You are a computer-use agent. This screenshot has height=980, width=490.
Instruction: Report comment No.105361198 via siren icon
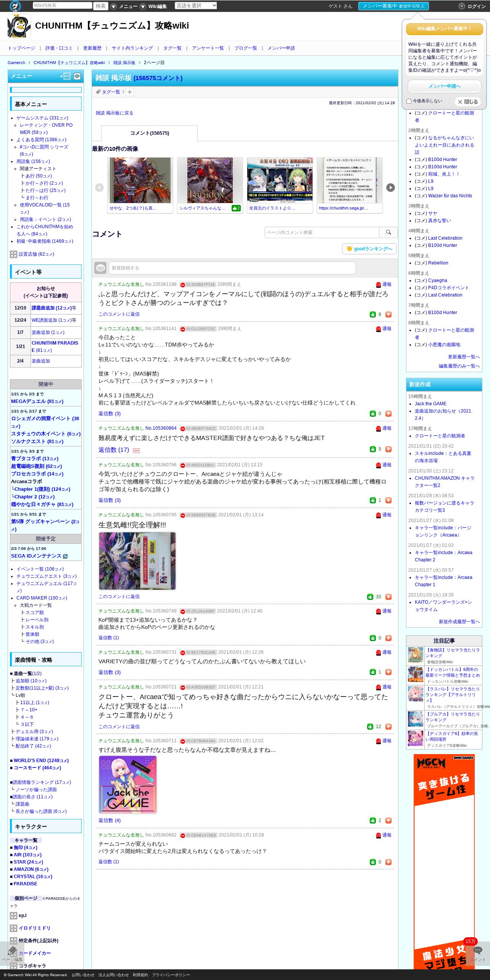click(379, 285)
